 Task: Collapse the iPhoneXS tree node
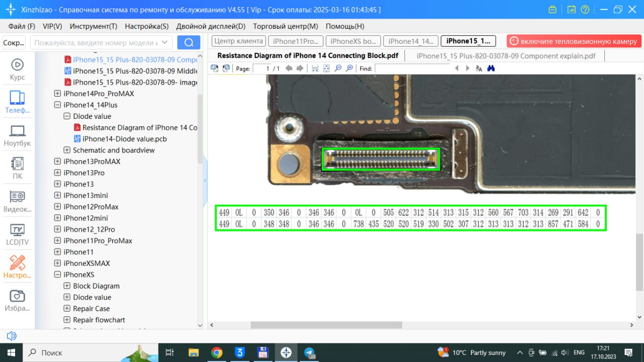tap(57, 275)
